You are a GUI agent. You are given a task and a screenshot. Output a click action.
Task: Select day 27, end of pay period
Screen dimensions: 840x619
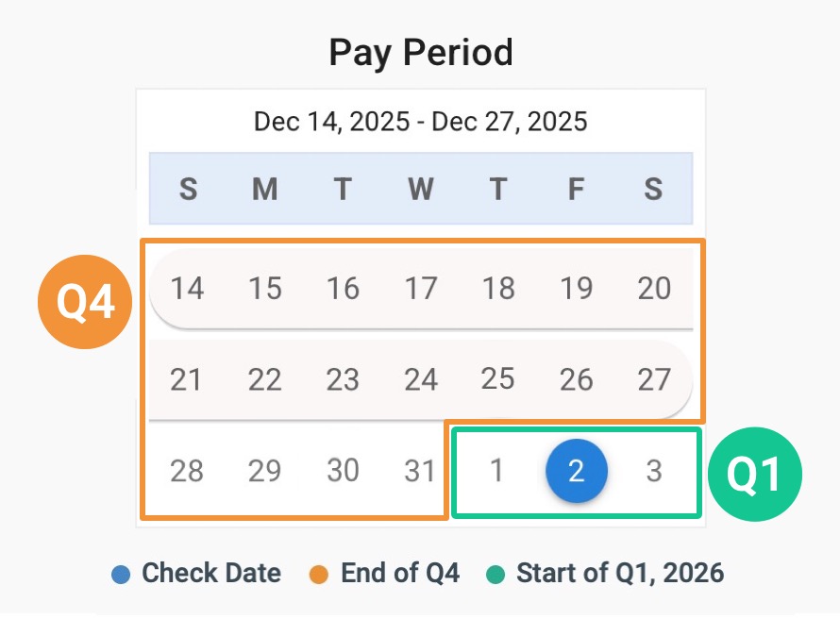653,379
